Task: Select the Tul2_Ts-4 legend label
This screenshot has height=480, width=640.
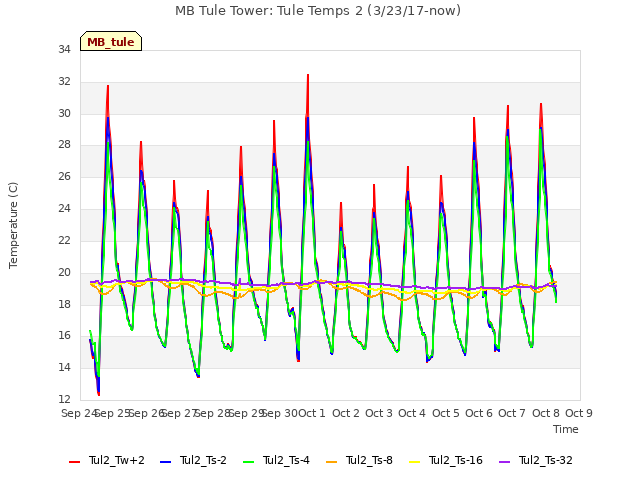Action: pyautogui.click(x=286, y=460)
